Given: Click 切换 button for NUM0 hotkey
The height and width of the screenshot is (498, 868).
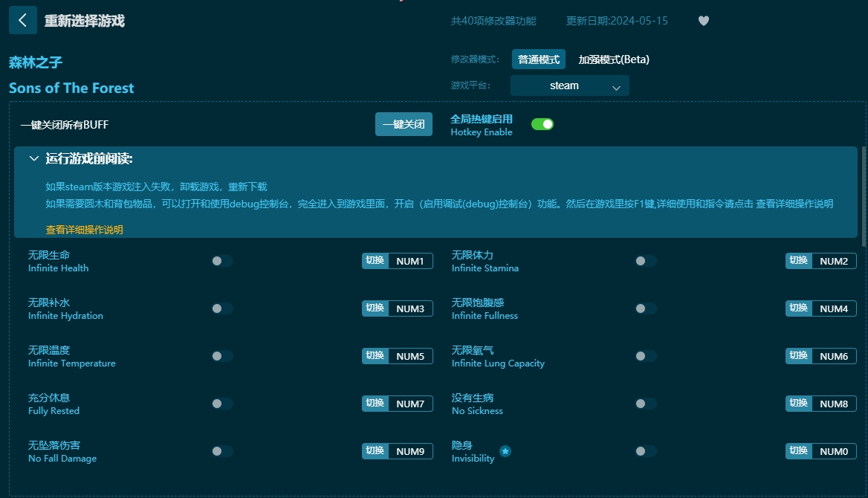Looking at the screenshot, I should coord(798,451).
